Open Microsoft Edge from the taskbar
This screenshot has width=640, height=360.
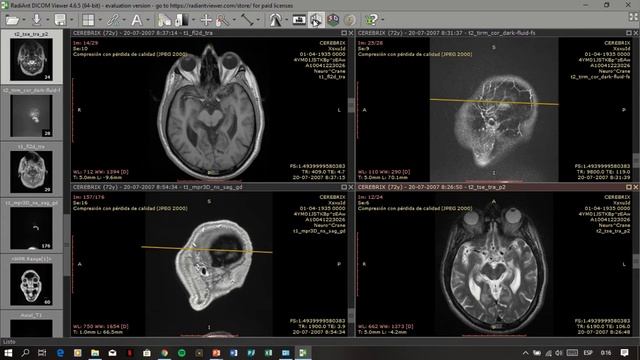click(x=60, y=353)
